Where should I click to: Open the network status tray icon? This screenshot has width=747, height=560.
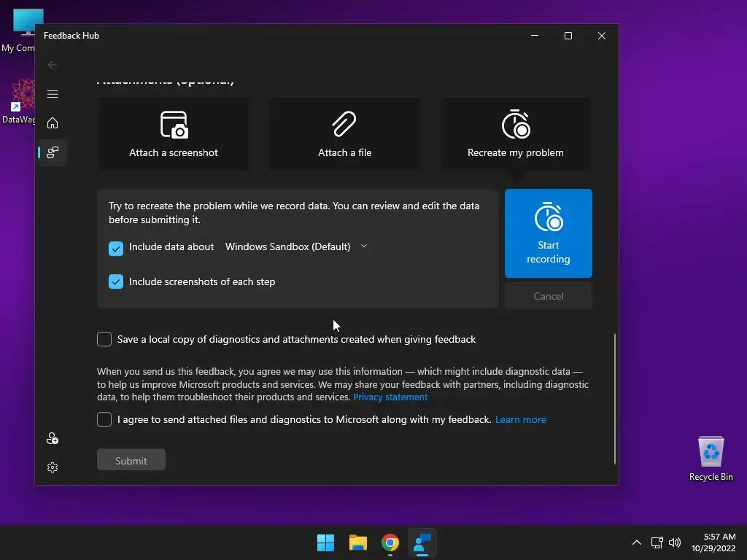(657, 542)
